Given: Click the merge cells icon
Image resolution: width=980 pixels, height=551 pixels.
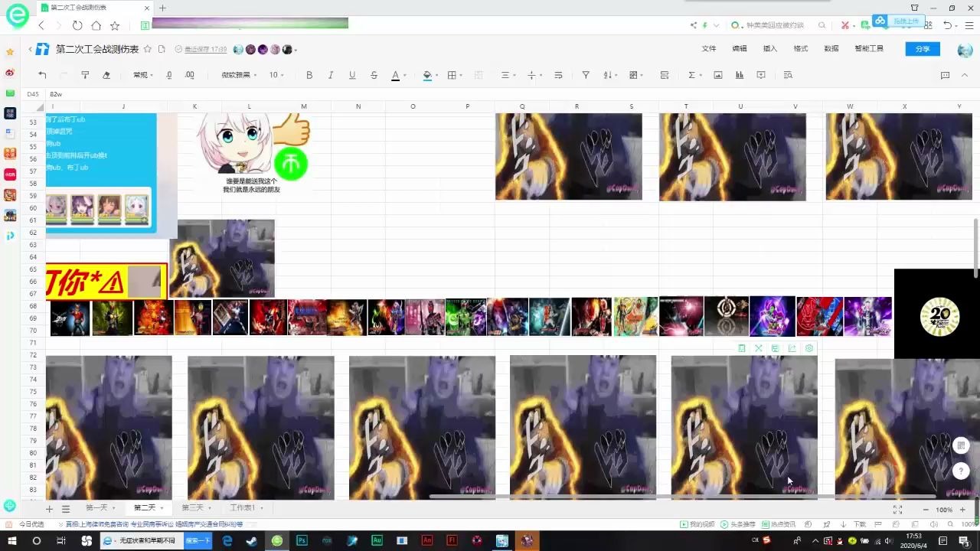Looking at the screenshot, I should click(479, 75).
